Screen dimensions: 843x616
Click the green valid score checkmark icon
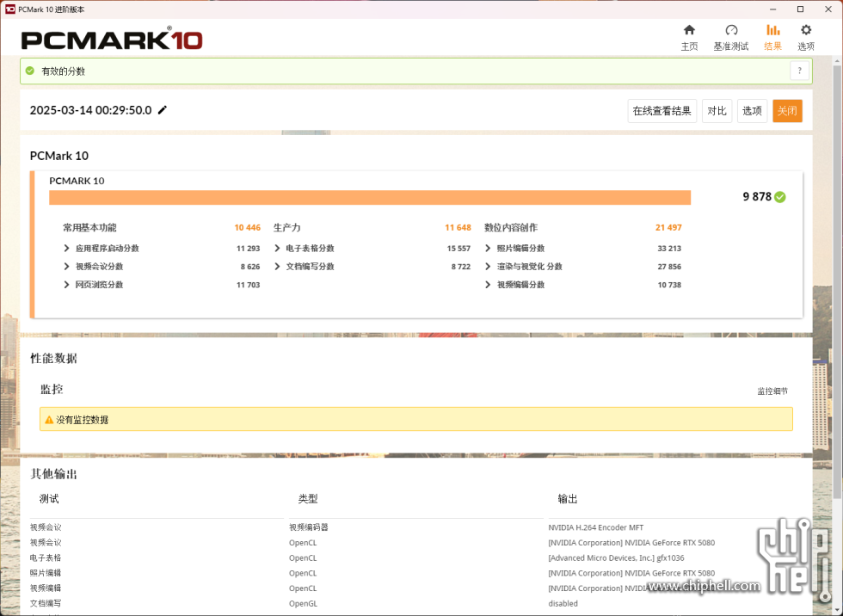(x=30, y=71)
